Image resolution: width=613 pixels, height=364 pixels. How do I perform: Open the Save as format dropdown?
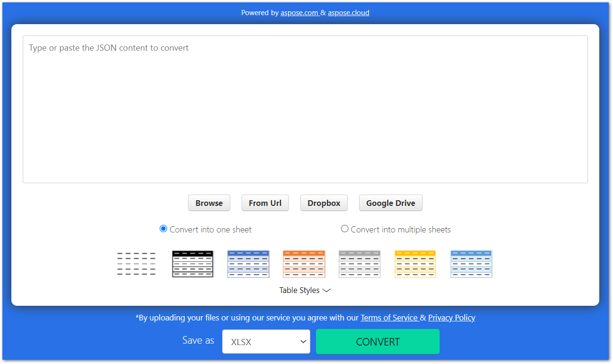click(266, 341)
